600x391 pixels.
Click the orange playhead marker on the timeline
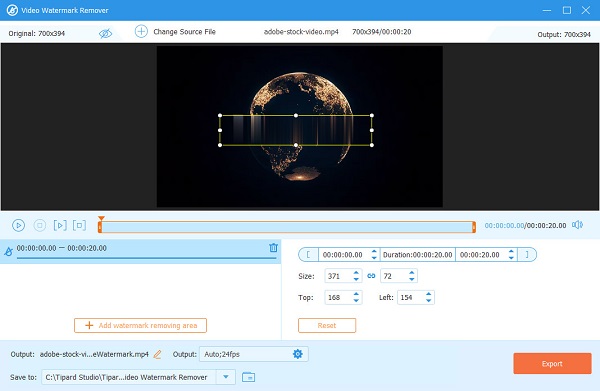101,218
